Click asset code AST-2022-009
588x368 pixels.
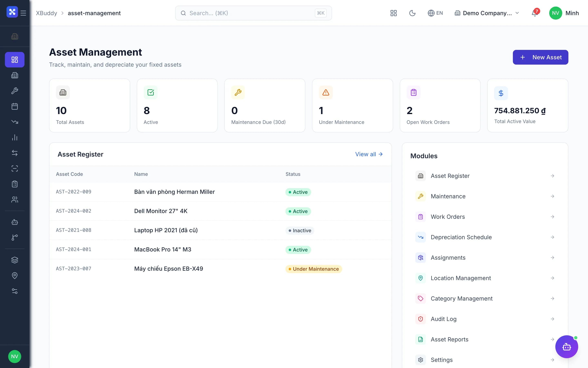click(74, 192)
